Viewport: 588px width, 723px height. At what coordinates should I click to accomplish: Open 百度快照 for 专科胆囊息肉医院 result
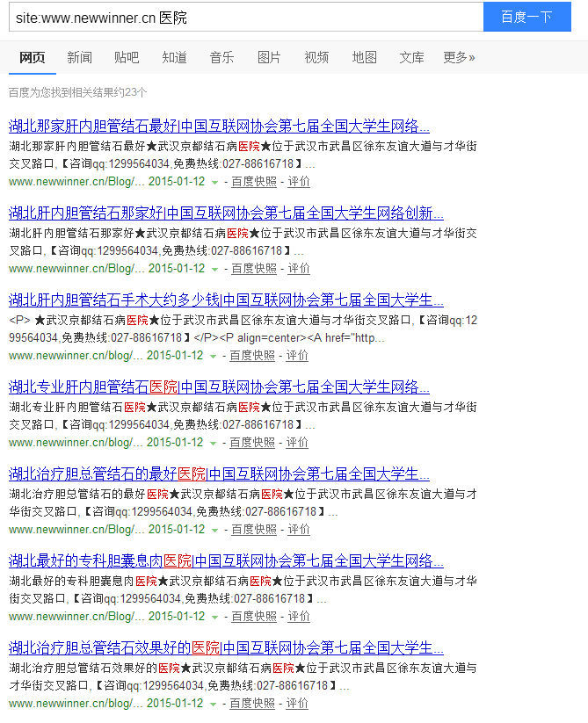[x=254, y=617]
